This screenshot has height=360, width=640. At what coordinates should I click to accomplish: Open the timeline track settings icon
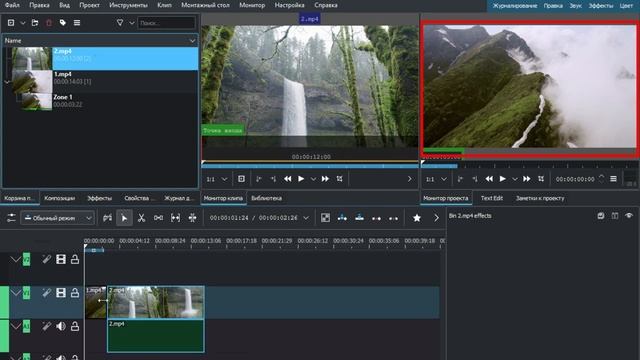click(x=11, y=218)
